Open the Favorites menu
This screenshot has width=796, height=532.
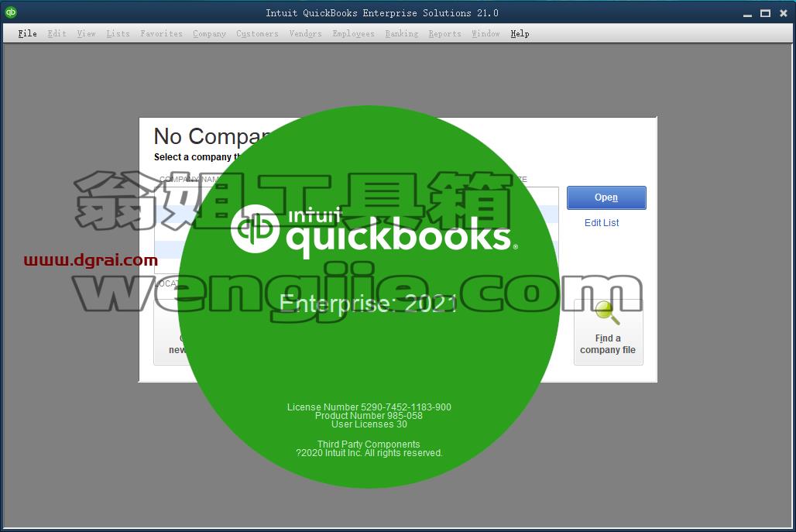(x=161, y=33)
